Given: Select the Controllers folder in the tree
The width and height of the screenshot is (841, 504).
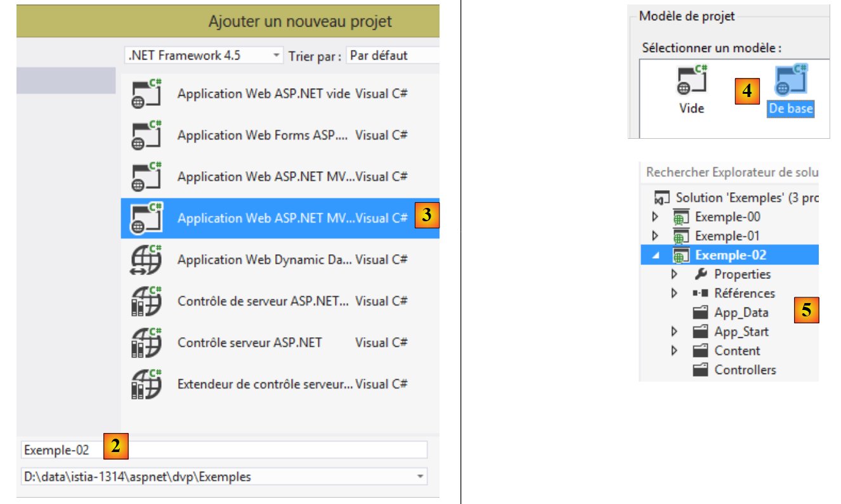Looking at the screenshot, I should tap(745, 370).
